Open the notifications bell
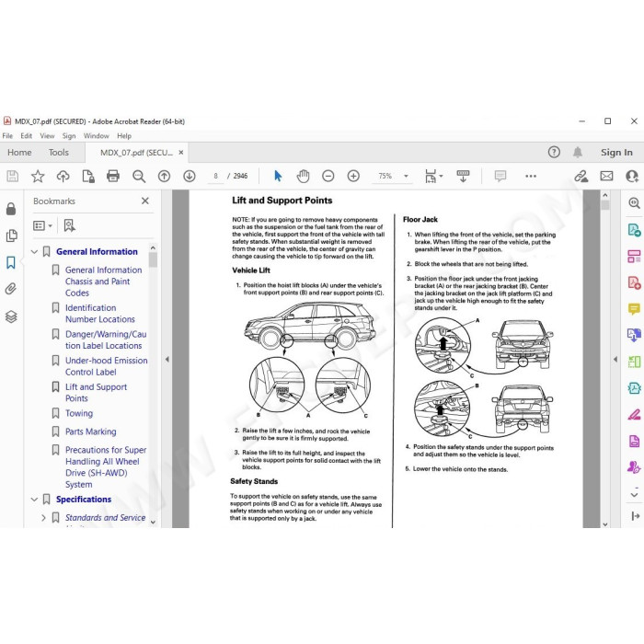 point(578,153)
